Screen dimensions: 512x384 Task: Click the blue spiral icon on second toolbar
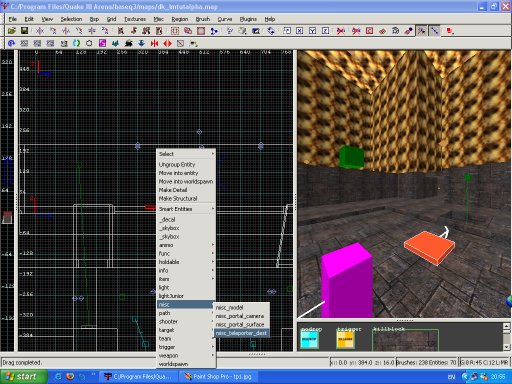[x=11, y=43]
